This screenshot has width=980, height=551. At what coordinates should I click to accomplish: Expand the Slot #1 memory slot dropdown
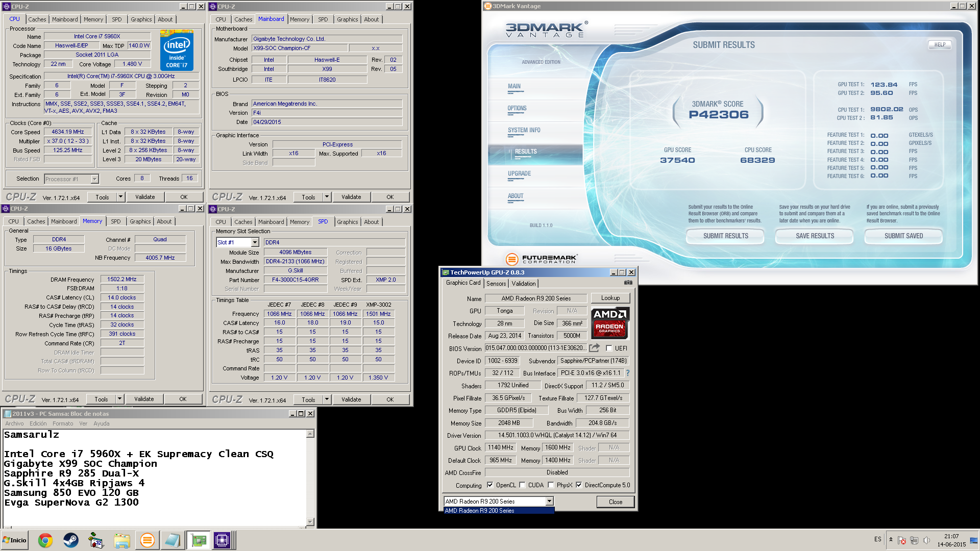pyautogui.click(x=255, y=242)
